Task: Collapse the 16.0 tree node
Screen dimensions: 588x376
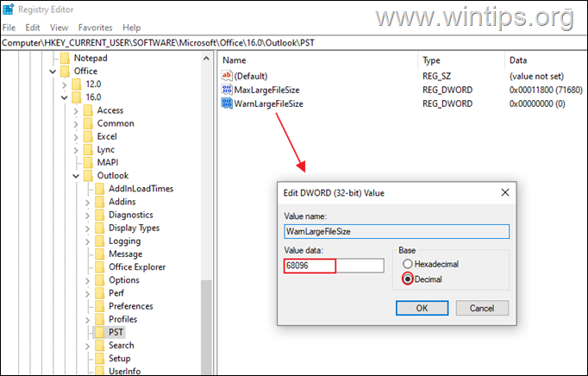Action: 64,97
